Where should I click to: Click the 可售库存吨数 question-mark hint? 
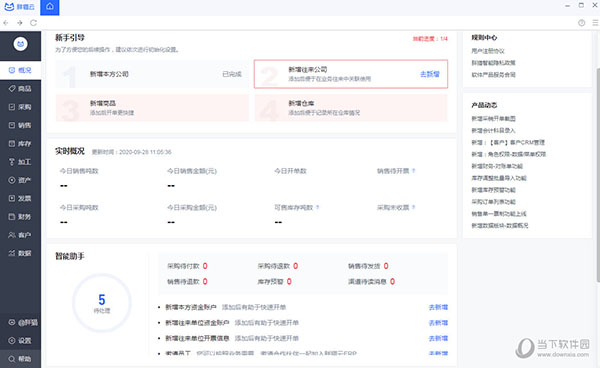[318, 208]
